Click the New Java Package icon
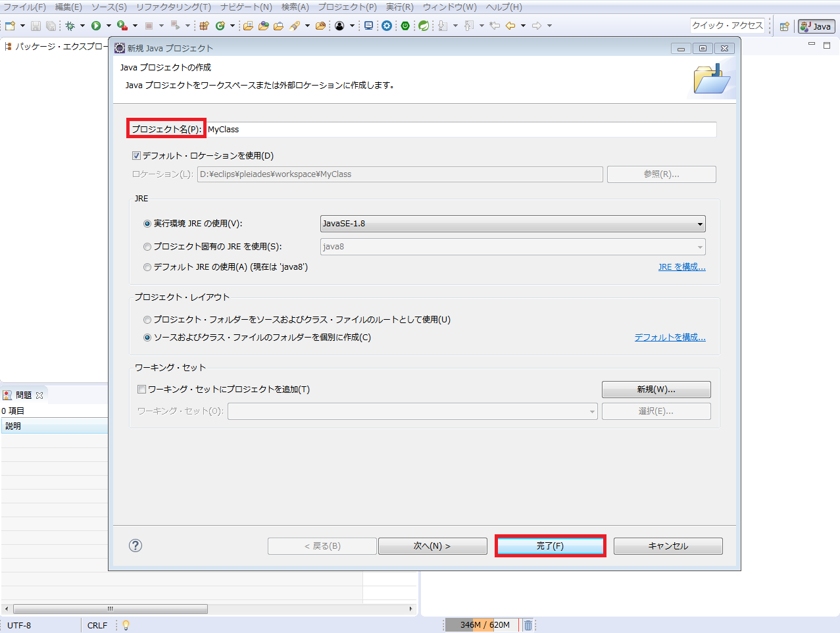The image size is (840, 633). coord(204,26)
